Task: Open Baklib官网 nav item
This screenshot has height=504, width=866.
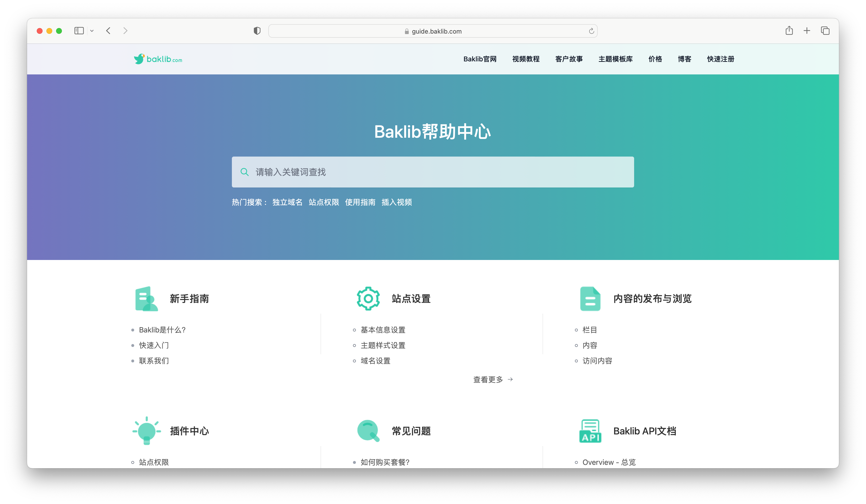Action: 480,59
